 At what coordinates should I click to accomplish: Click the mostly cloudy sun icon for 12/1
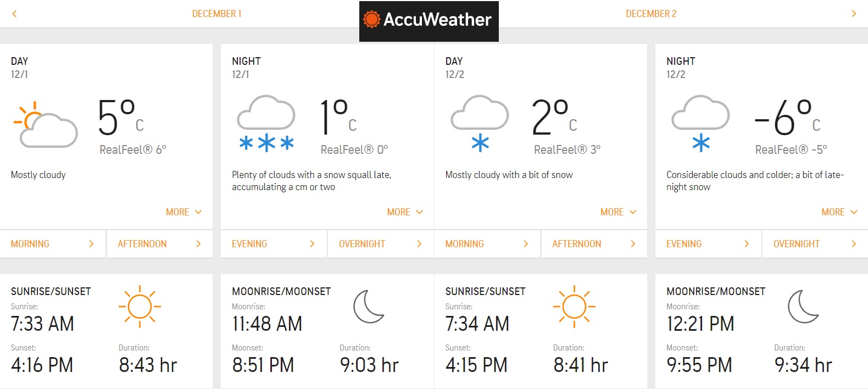click(46, 125)
